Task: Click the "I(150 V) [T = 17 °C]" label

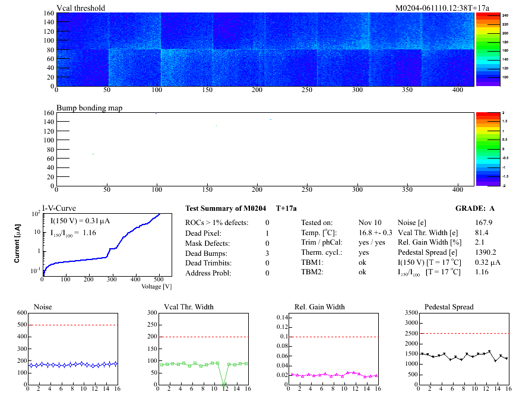Action: pos(429,262)
